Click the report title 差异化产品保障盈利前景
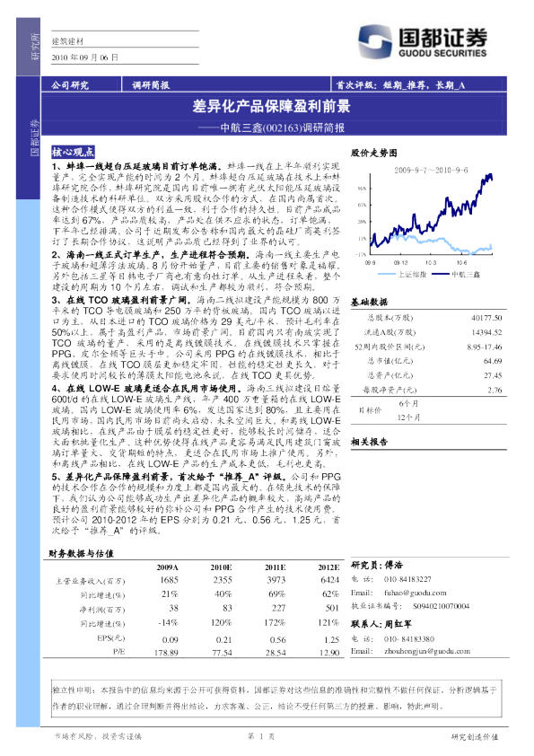The height and width of the screenshot is (756, 534). pos(271,106)
